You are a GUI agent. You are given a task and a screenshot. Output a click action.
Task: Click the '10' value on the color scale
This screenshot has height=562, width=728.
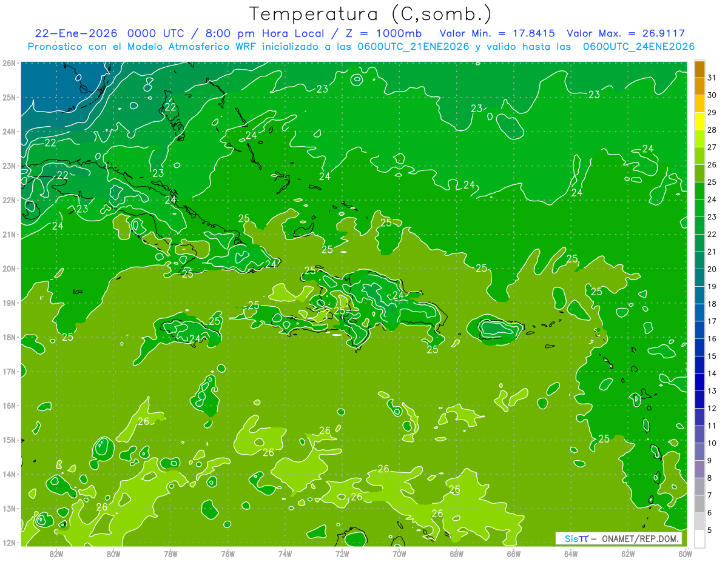tap(712, 443)
